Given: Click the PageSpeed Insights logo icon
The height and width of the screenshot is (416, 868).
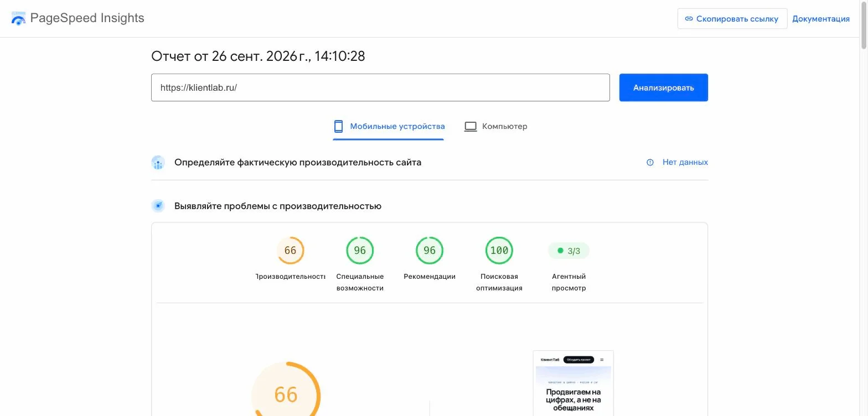Looking at the screenshot, I should point(18,19).
